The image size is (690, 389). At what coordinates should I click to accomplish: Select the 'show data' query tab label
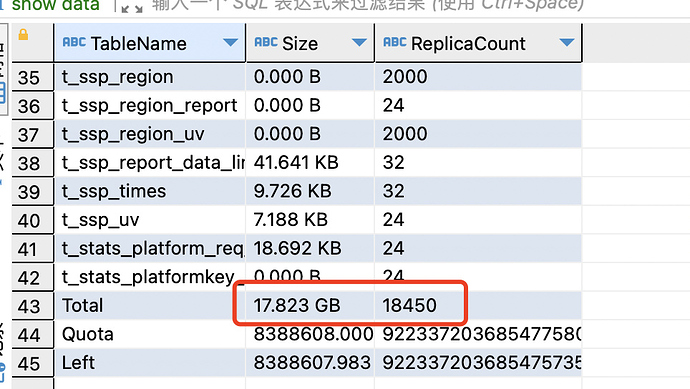click(x=55, y=6)
